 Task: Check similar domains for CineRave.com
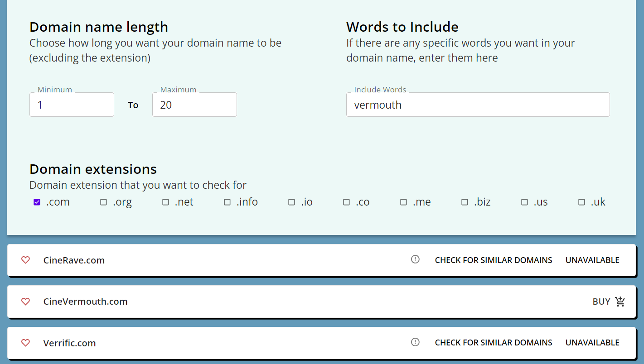point(494,260)
